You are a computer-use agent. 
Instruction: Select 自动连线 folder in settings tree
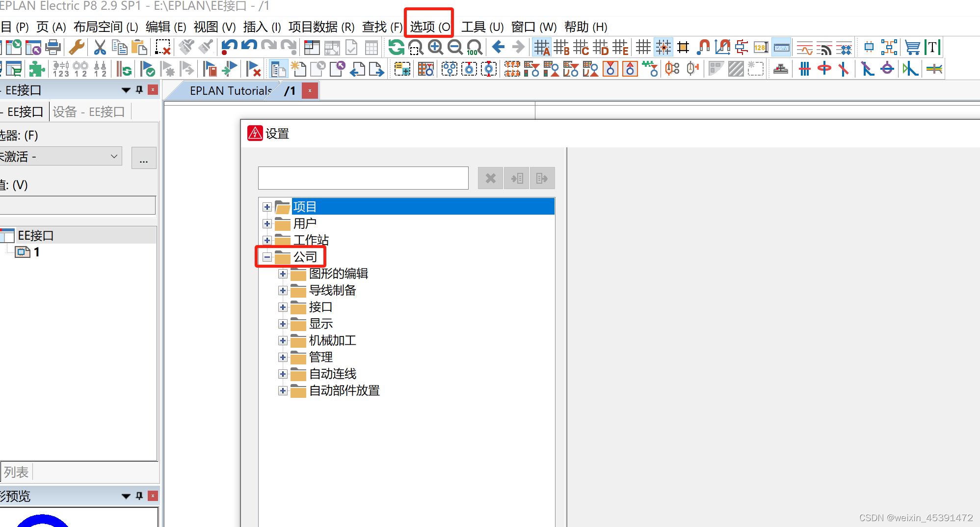click(332, 374)
